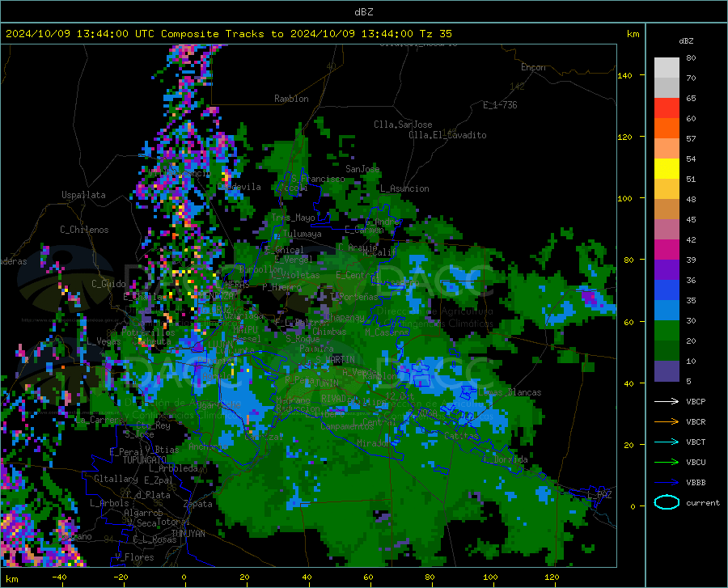This screenshot has width=728, height=588.
Task: Click the 80 value atop the color scale
Action: coord(691,57)
